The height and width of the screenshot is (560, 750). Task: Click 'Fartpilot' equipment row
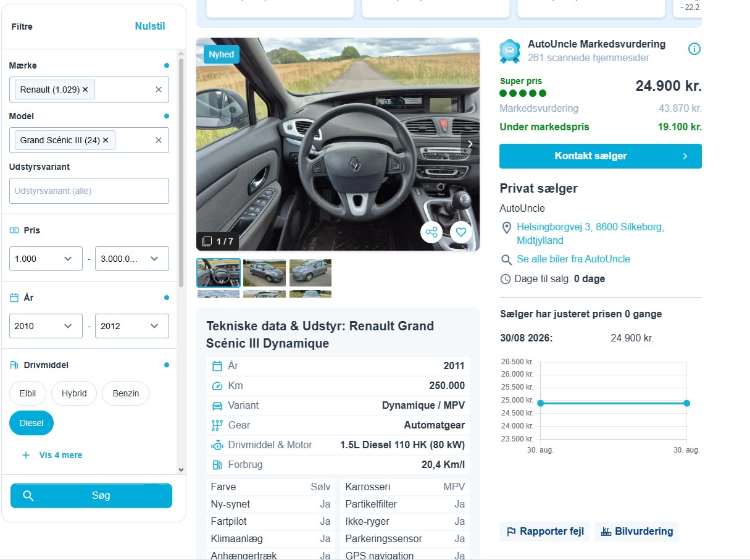pos(271,522)
